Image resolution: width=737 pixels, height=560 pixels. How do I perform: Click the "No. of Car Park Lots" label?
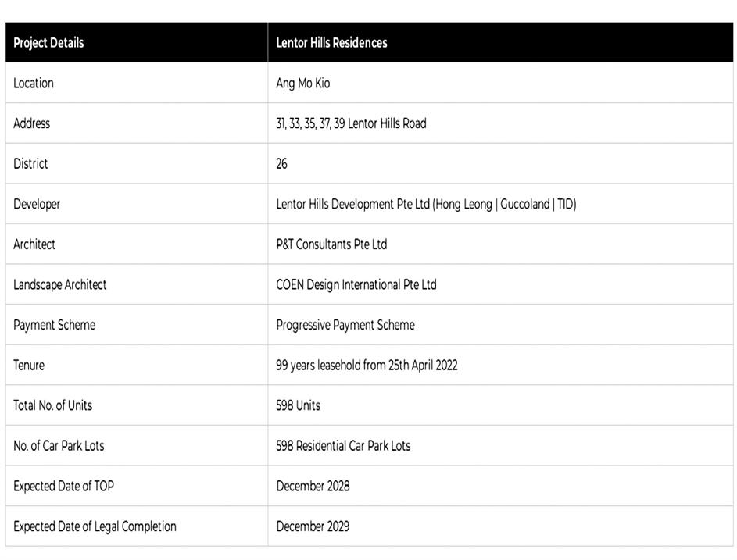click(x=59, y=446)
